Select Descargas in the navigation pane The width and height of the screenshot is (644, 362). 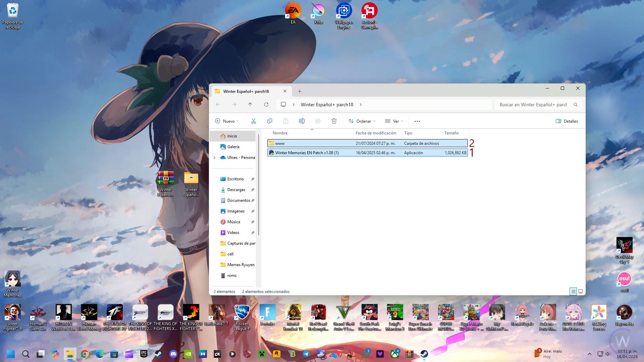(236, 190)
